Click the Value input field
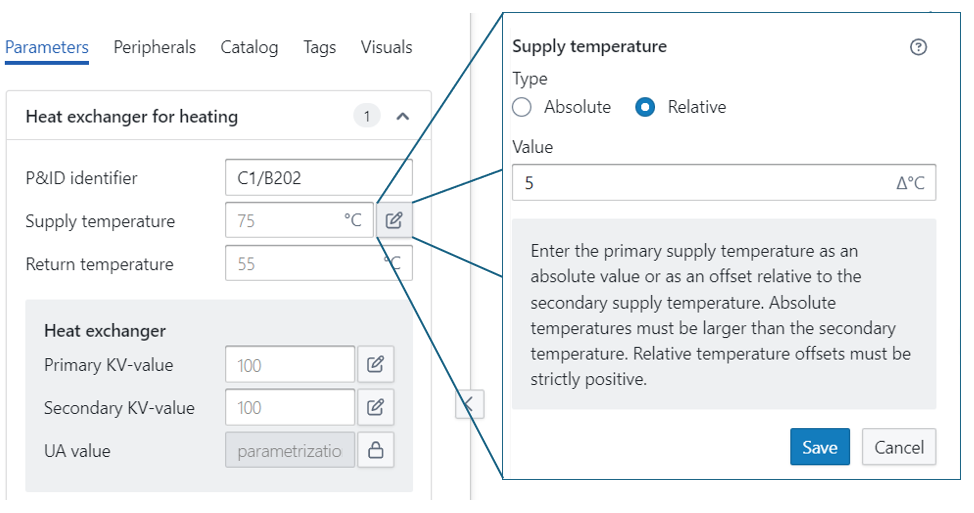 tap(700, 184)
